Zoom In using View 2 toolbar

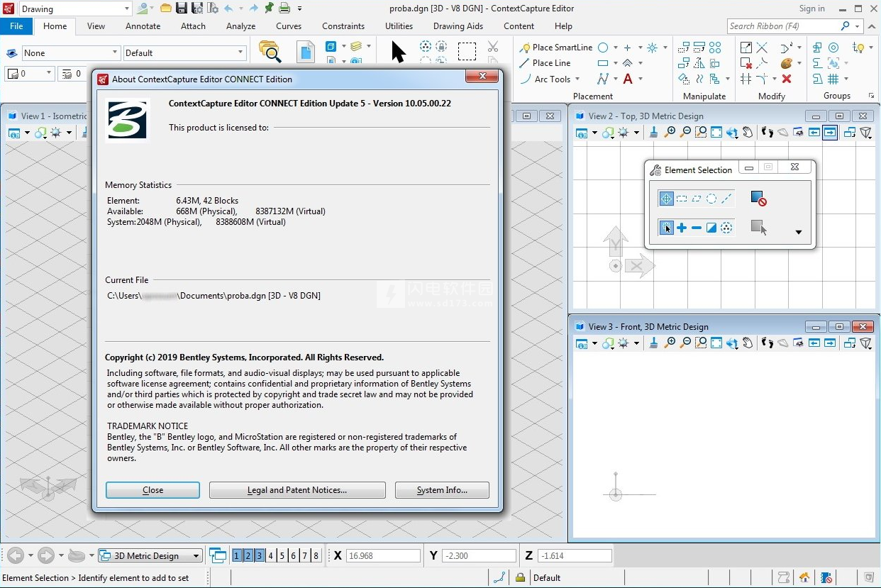670,133
